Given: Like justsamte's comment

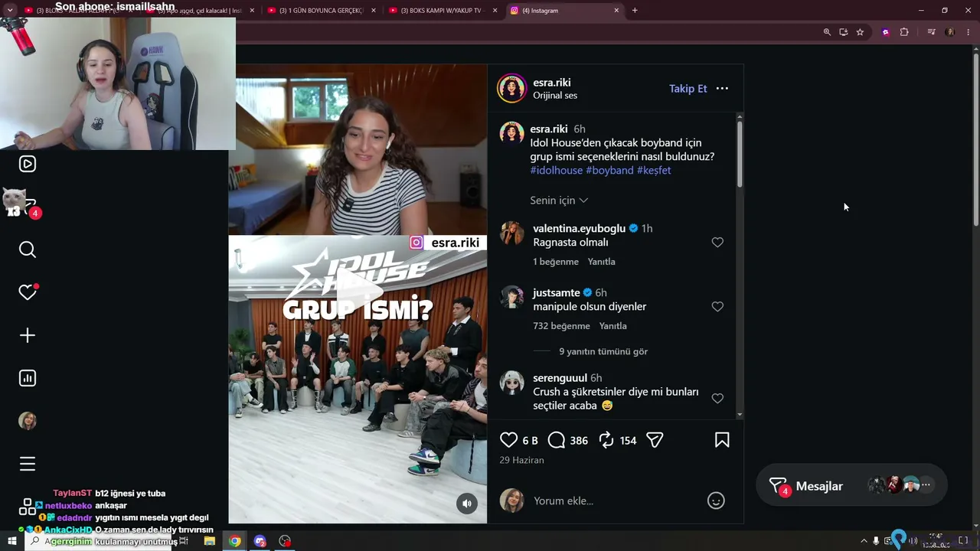Looking at the screenshot, I should 717,306.
